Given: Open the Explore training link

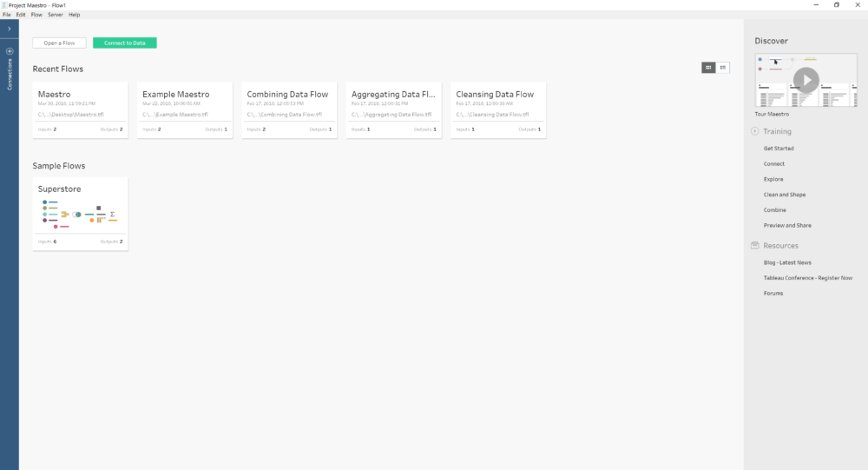Looking at the screenshot, I should pos(773,180).
